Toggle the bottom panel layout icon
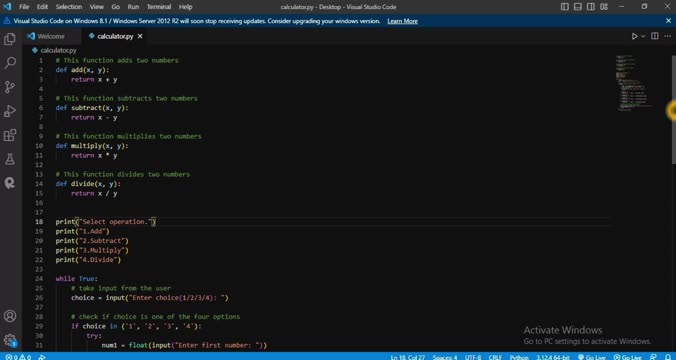 [x=578, y=7]
